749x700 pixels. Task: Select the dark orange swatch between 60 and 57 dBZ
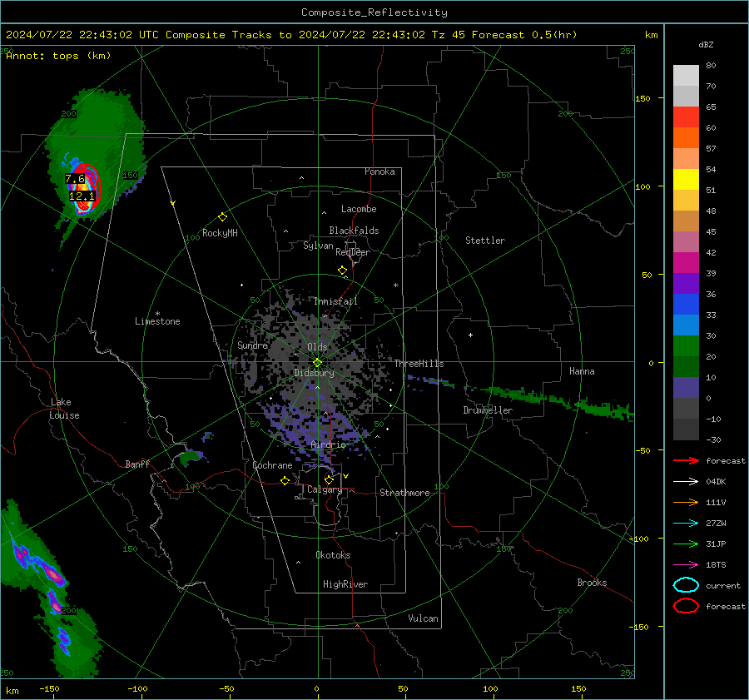tap(686, 138)
